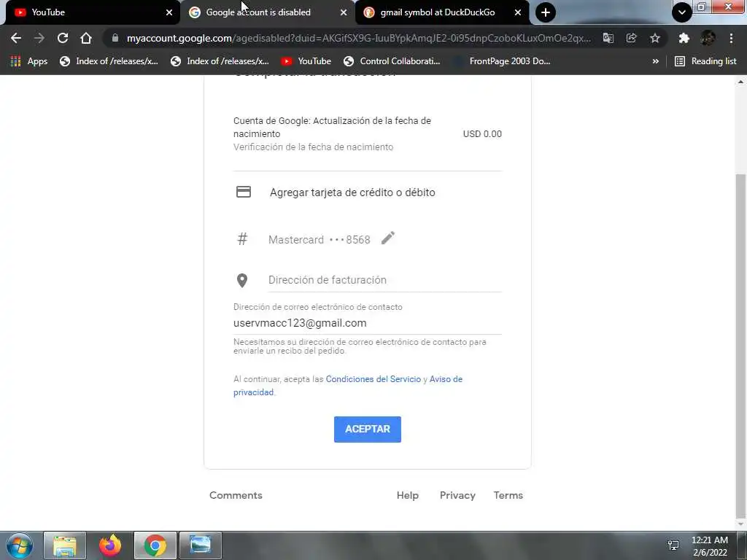The height and width of the screenshot is (560, 747).
Task: Open the Control Collaborati... bookmark
Action: click(392, 61)
